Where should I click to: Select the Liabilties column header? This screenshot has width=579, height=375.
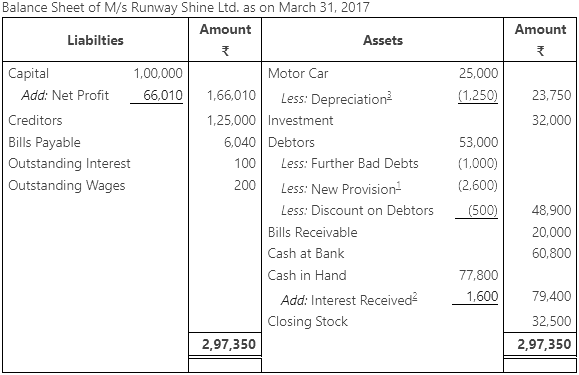coord(95,40)
